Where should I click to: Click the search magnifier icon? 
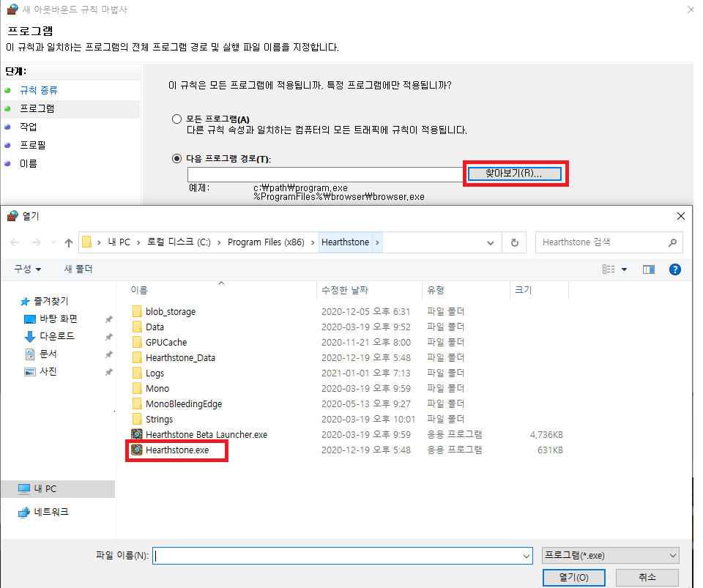[672, 242]
